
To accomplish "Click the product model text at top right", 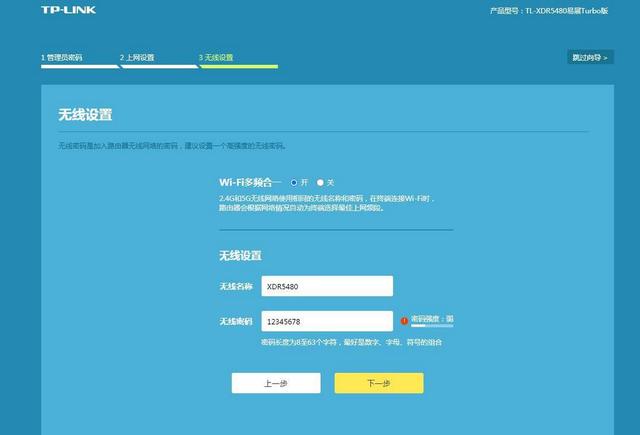I will coord(549,11).
